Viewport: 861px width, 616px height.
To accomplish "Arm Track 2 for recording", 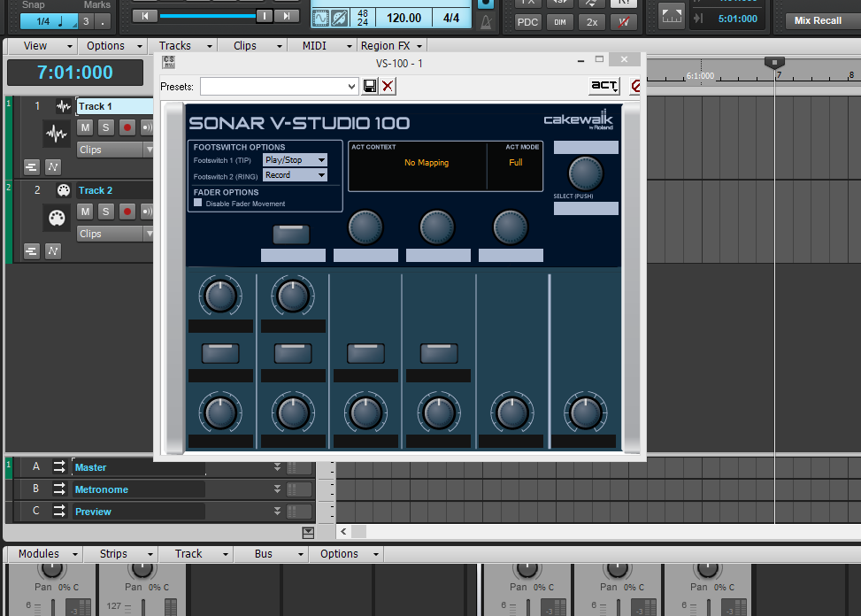I will (127, 212).
